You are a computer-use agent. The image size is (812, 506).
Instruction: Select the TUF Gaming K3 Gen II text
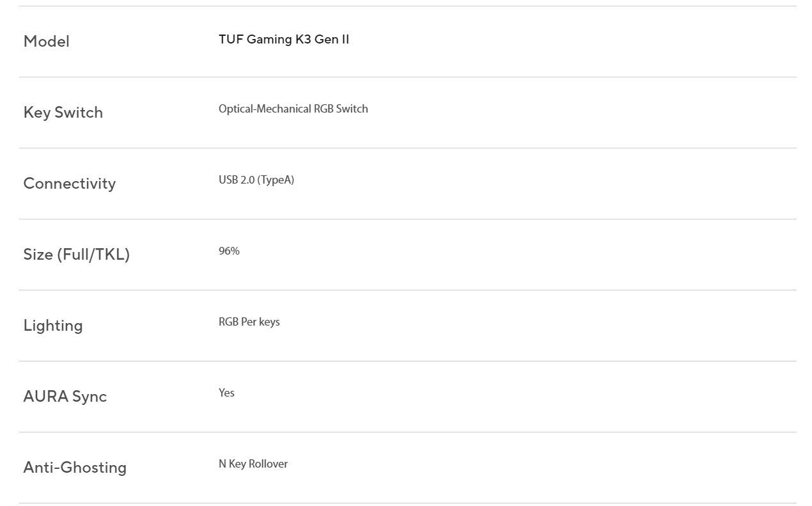coord(284,40)
